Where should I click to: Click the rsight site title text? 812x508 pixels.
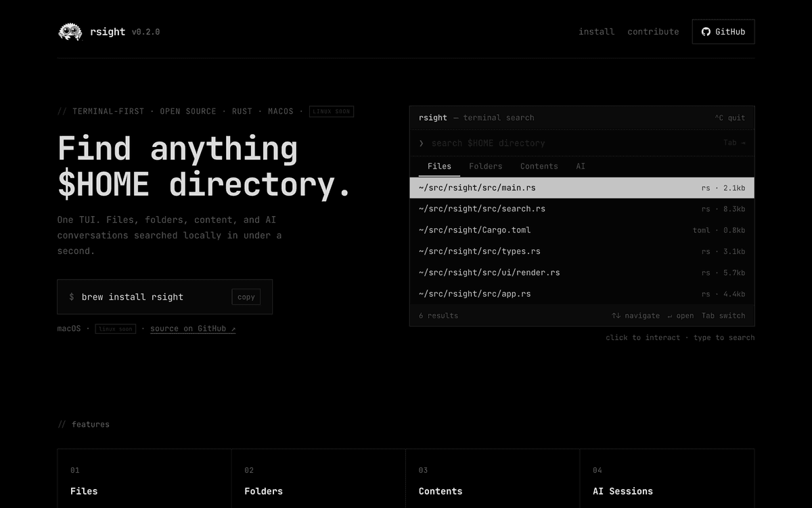click(108, 32)
